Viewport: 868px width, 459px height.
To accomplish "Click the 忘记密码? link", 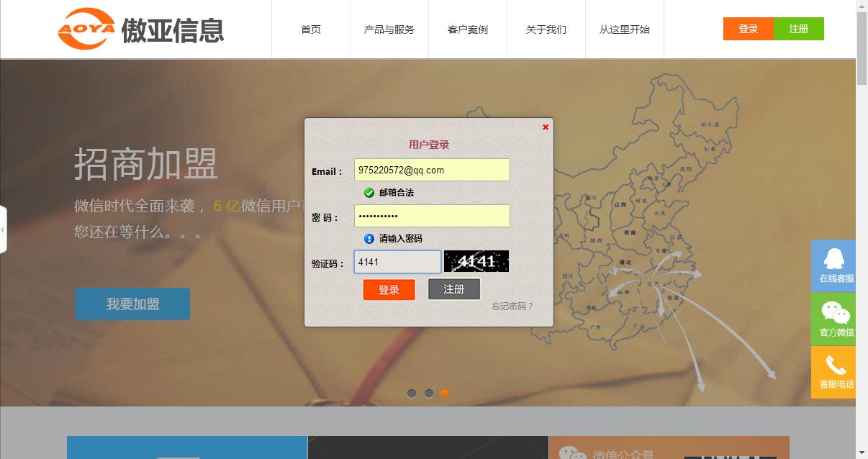I will pyautogui.click(x=512, y=306).
